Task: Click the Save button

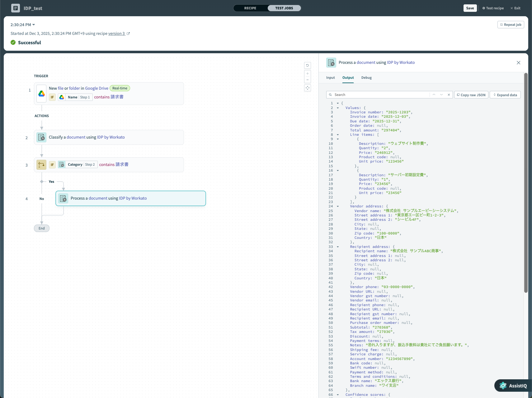Action: 470,8
